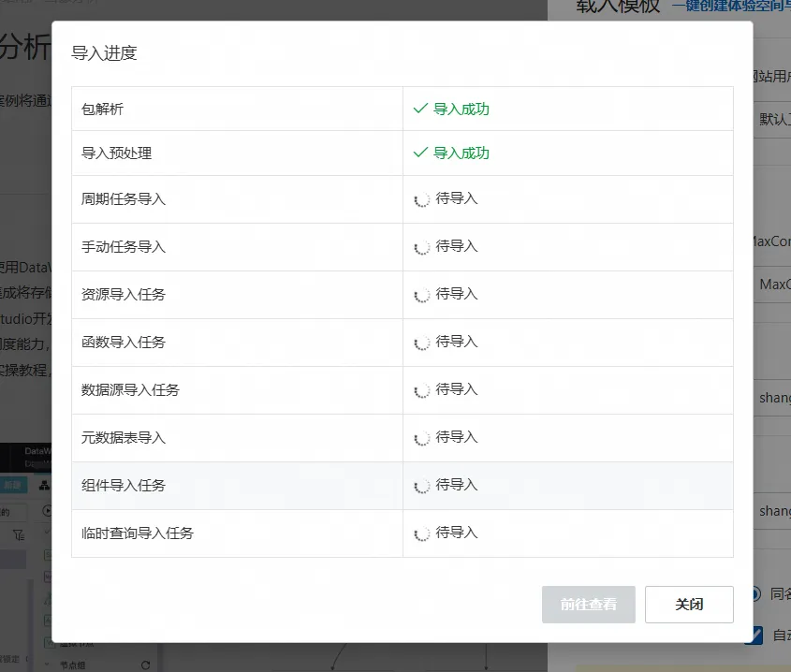The height and width of the screenshot is (672, 791).
Task: Open the 一键创建体验空间 link in background
Action: coord(731,7)
